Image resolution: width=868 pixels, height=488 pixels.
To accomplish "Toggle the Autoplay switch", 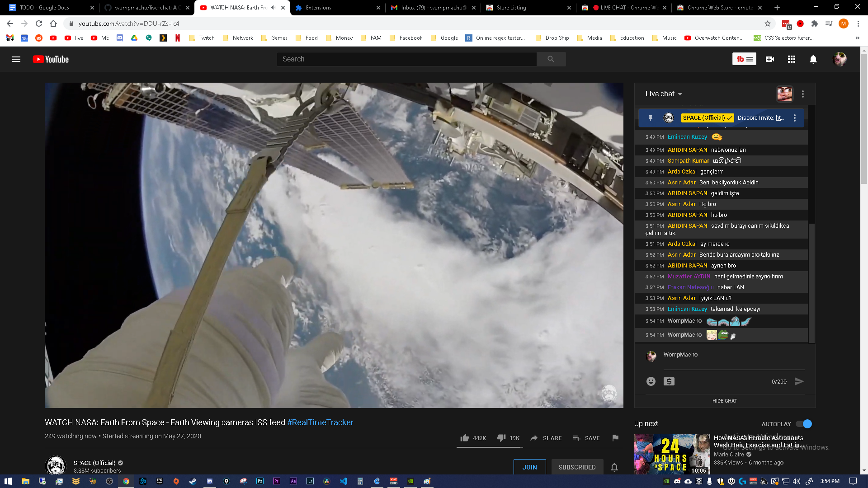I will pyautogui.click(x=804, y=424).
